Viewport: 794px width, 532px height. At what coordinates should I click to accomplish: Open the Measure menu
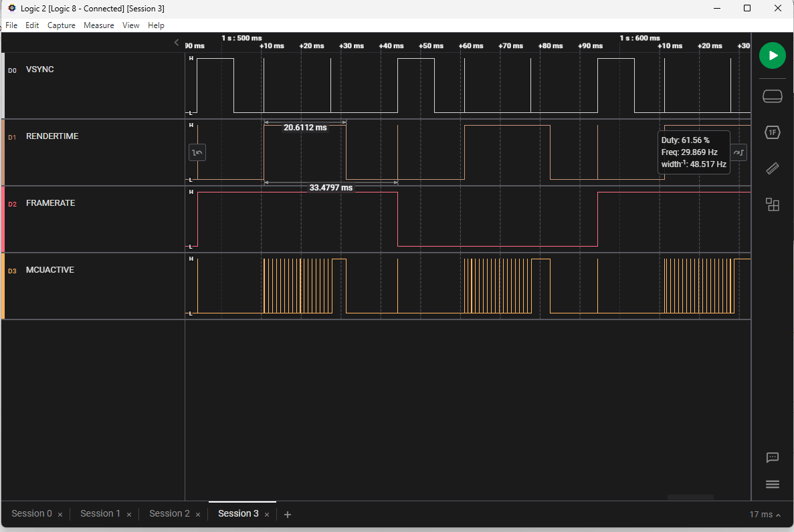point(98,25)
